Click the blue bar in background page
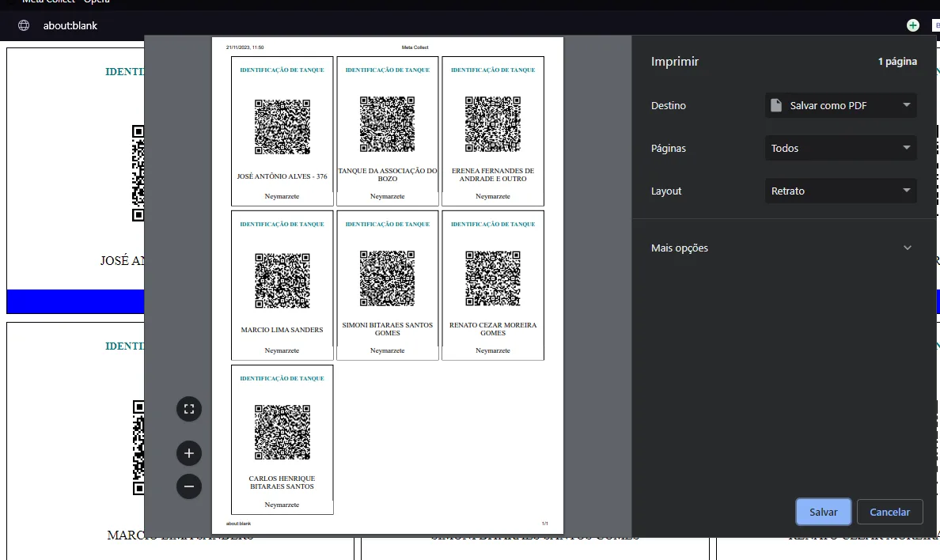 coord(75,301)
